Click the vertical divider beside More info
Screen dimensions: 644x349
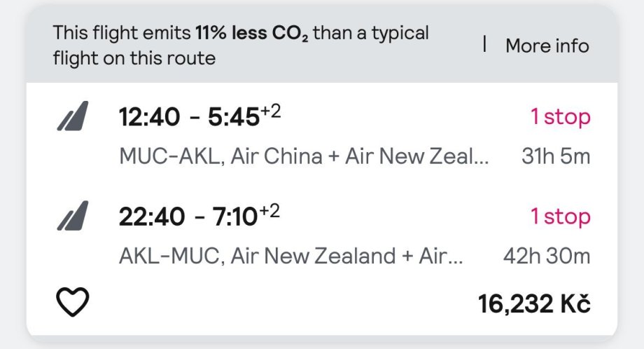(x=484, y=44)
